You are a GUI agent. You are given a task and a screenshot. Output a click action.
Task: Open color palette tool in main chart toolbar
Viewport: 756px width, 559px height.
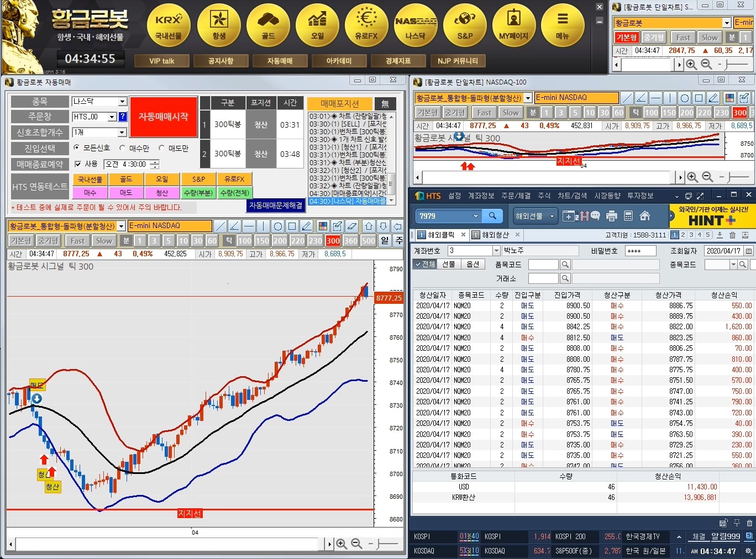tap(323, 226)
